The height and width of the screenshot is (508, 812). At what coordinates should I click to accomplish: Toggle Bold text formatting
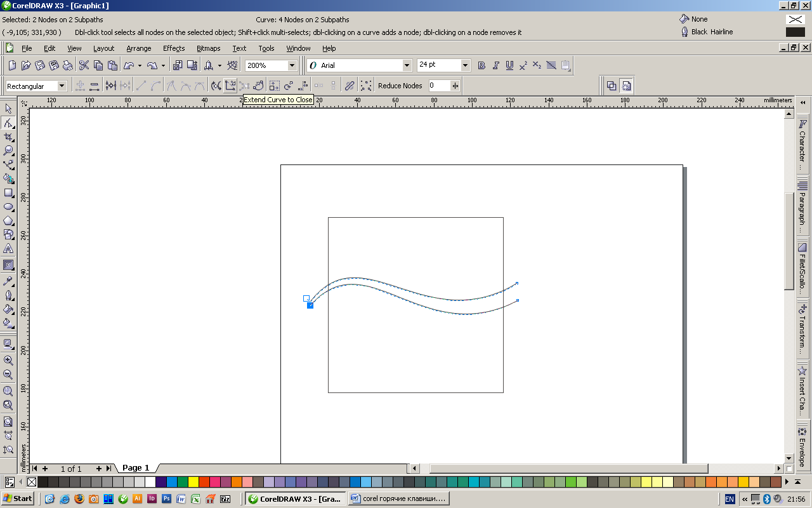pyautogui.click(x=481, y=65)
